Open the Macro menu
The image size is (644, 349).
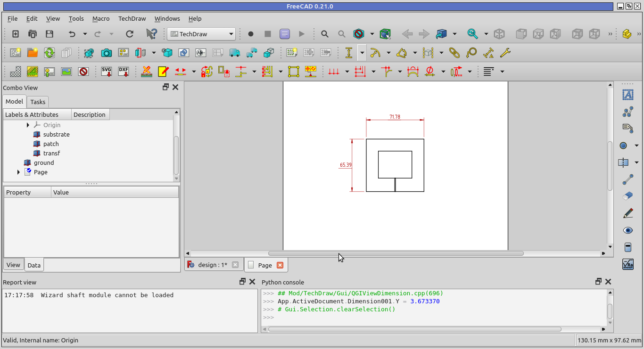100,19
